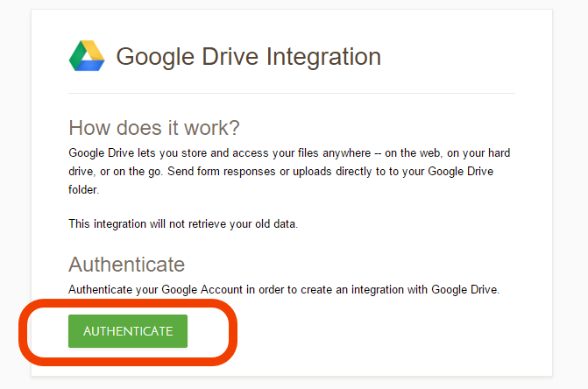Click the green AUTHENTICATE button
This screenshot has height=389, width=588.
pos(128,331)
